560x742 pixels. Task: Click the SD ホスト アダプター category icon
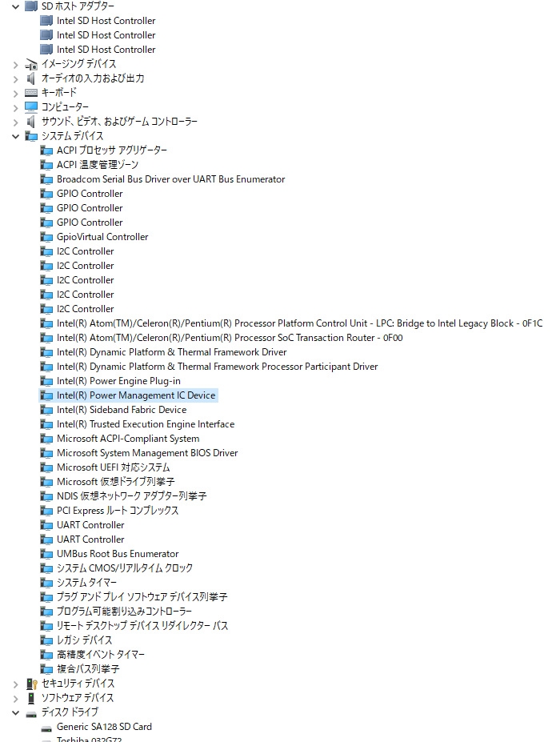pos(30,6)
